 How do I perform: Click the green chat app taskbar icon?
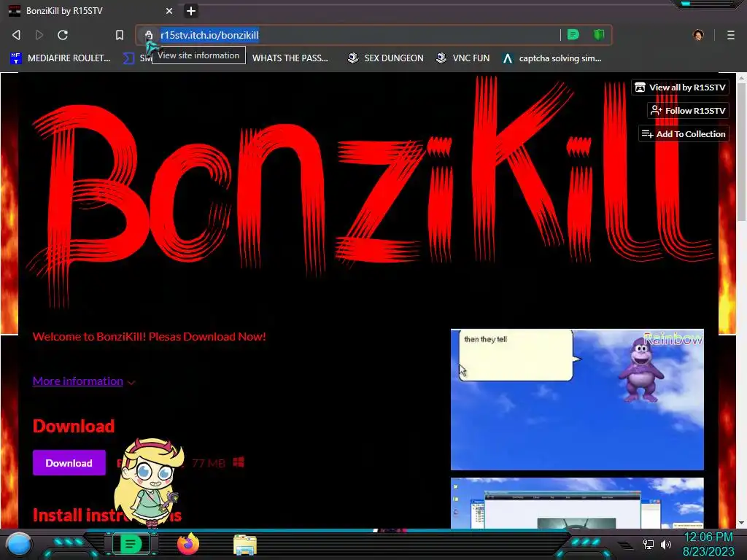pyautogui.click(x=131, y=544)
